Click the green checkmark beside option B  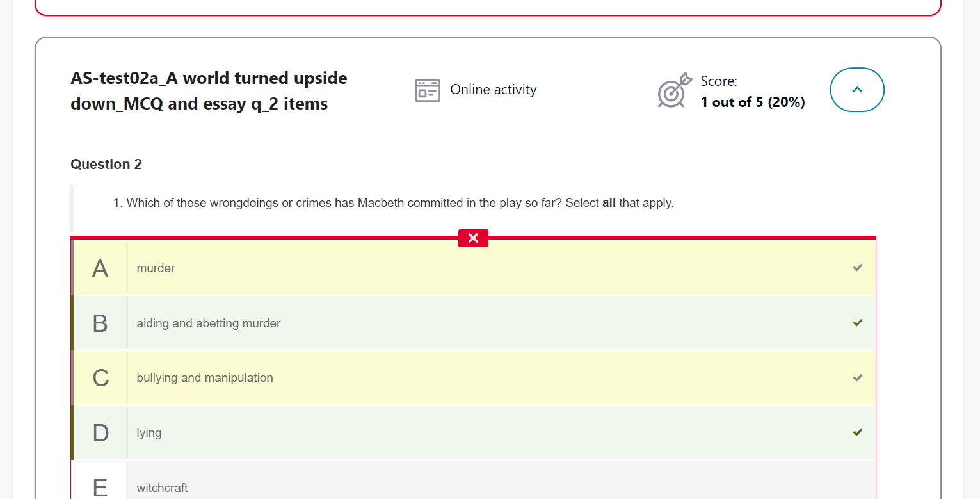(857, 323)
